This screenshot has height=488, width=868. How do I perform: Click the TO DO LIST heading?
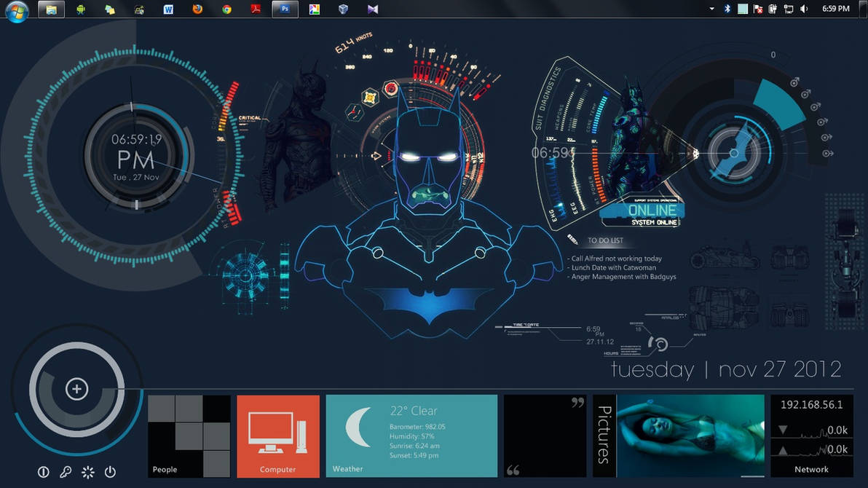pos(605,240)
